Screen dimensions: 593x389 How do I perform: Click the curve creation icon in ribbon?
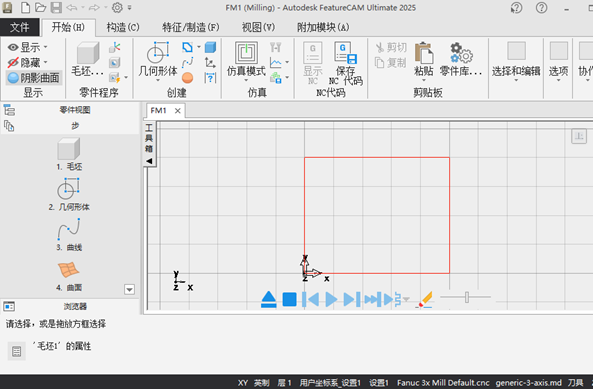[188, 62]
